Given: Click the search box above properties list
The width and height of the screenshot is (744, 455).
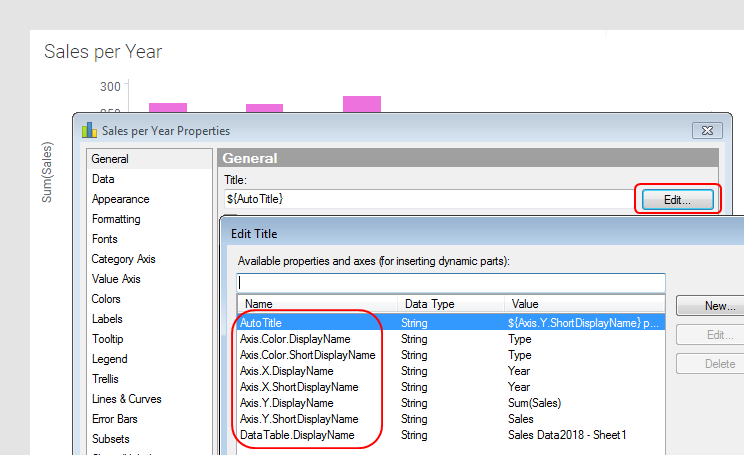Looking at the screenshot, I should [x=450, y=282].
